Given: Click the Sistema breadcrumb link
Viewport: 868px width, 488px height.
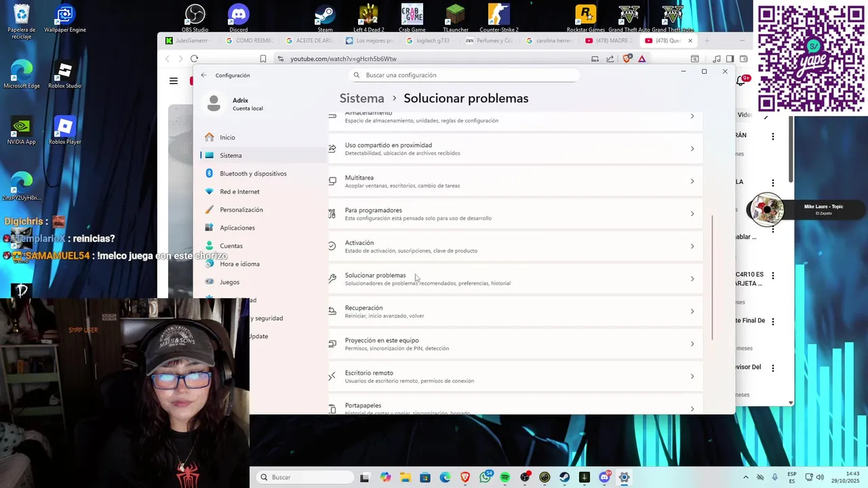Looking at the screenshot, I should pos(361,98).
